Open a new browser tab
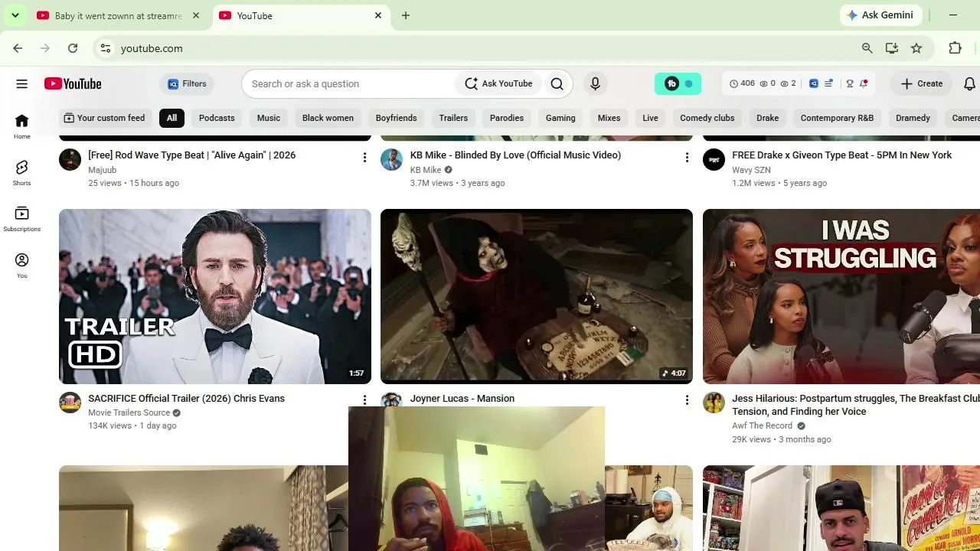980x551 pixels. 406,15
